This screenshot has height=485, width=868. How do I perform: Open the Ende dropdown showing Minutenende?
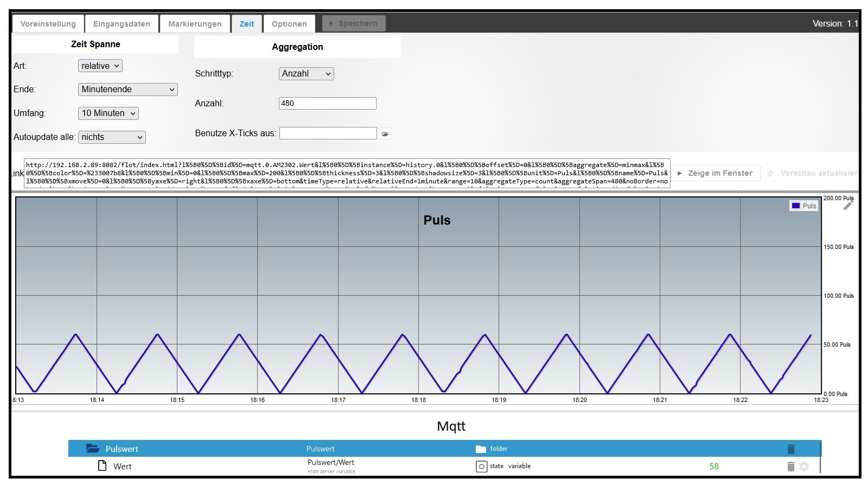pos(128,89)
